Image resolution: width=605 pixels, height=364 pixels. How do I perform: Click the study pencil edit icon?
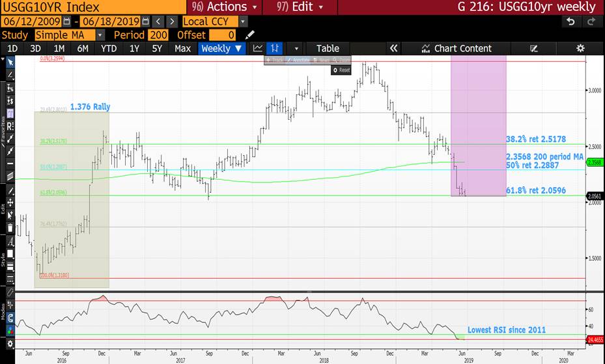click(249, 35)
